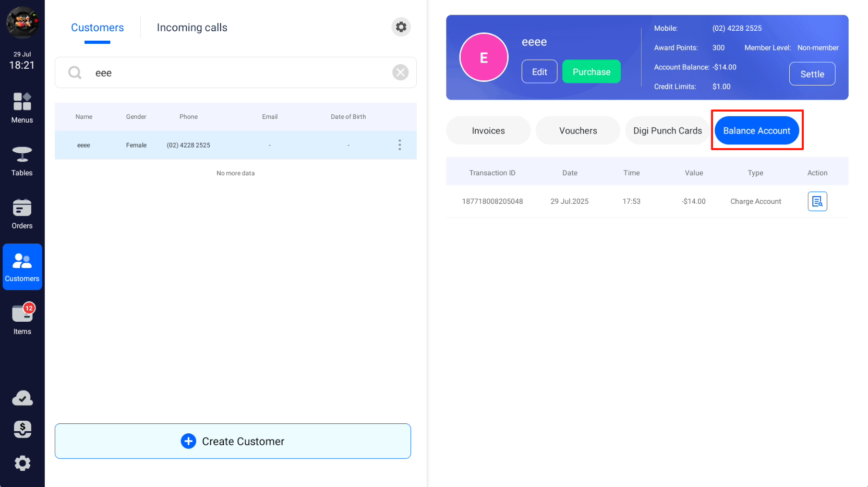
Task: Select the Customers sidebar item
Action: click(x=22, y=266)
